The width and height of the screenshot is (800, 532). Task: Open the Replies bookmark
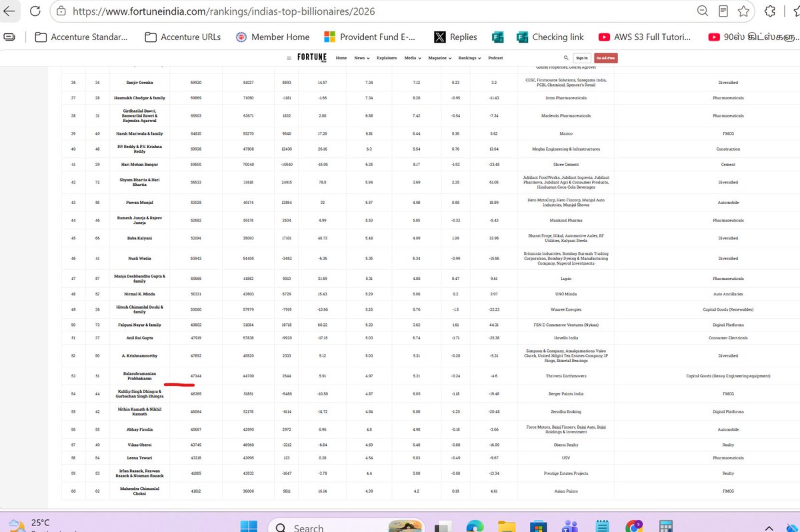(x=455, y=37)
